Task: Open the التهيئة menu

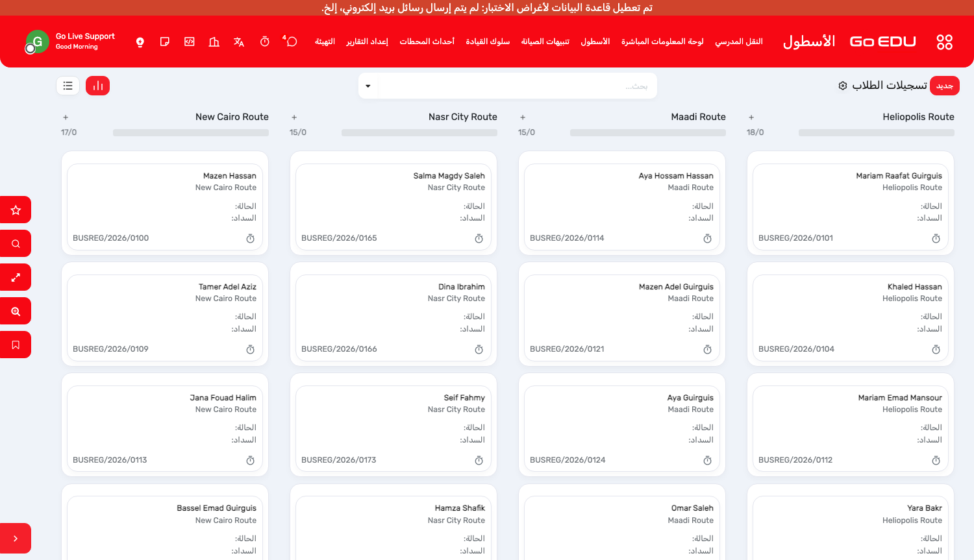Action: [325, 42]
